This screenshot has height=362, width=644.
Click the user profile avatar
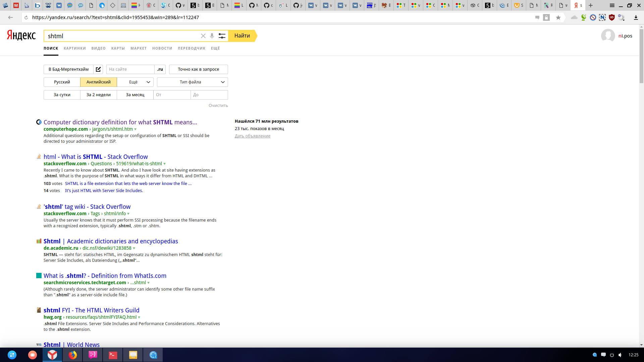pyautogui.click(x=608, y=36)
